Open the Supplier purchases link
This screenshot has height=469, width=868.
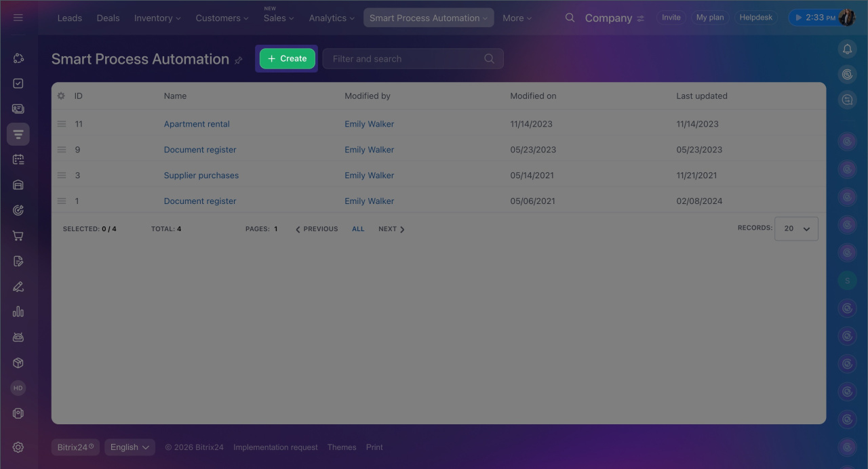point(201,176)
